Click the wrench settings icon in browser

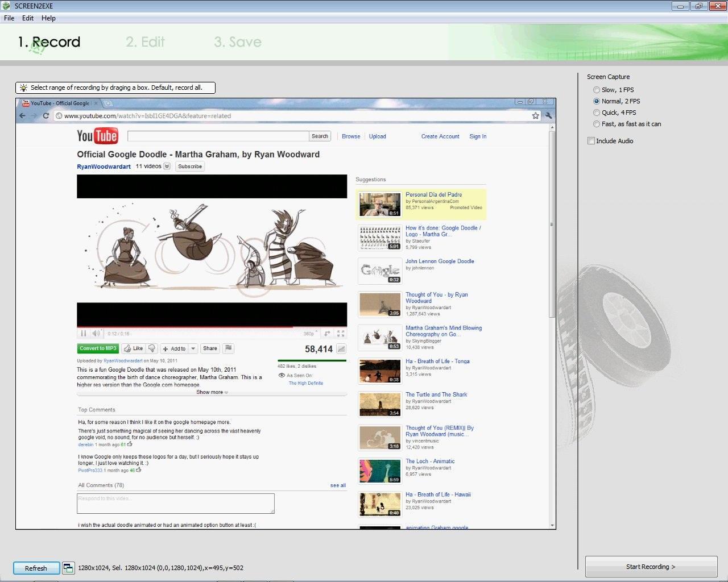pos(548,115)
